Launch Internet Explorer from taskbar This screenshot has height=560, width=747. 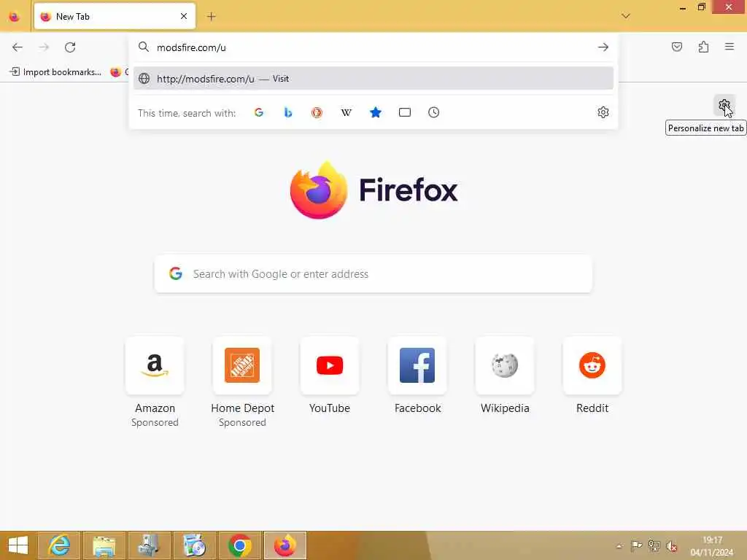click(60, 545)
